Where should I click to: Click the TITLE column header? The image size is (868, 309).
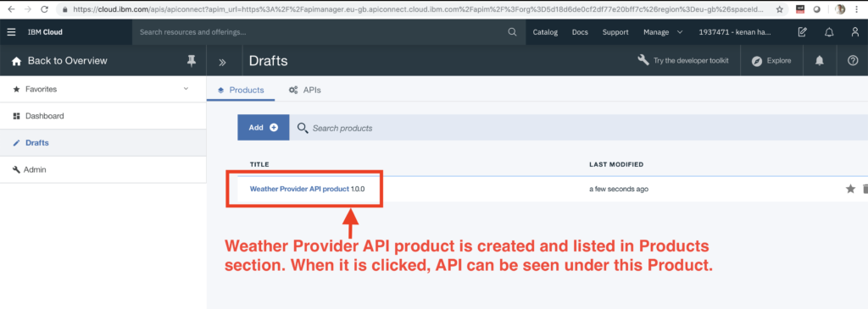point(259,164)
